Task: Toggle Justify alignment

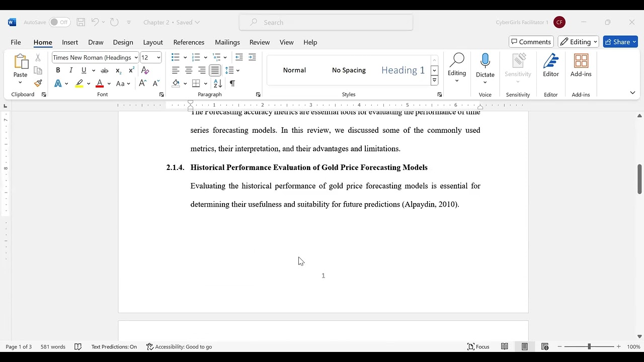Action: coord(215,70)
